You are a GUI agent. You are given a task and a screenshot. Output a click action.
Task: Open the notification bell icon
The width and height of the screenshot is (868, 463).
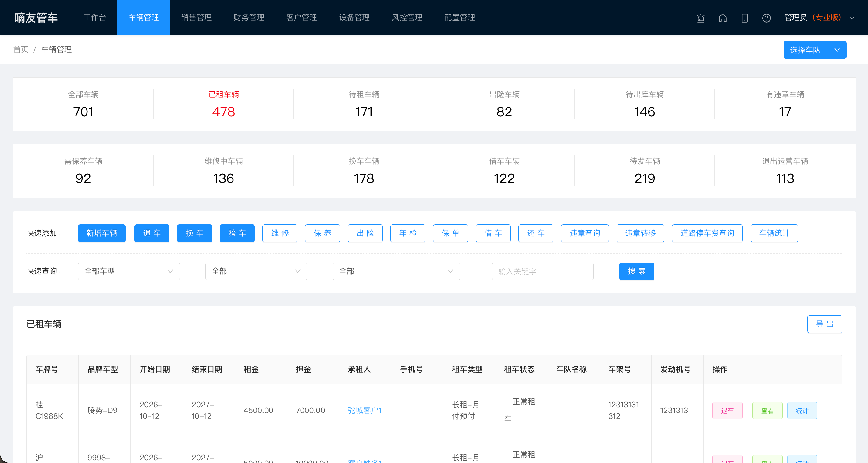click(x=701, y=18)
